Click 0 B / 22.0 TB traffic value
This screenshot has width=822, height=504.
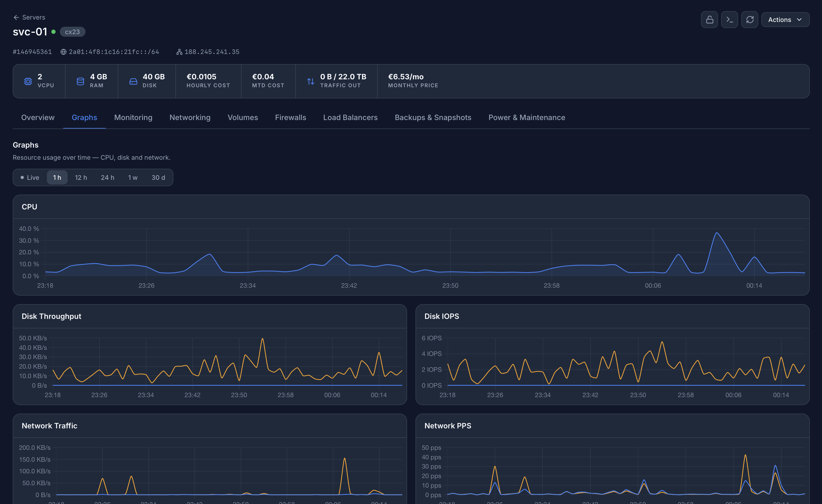click(x=343, y=77)
